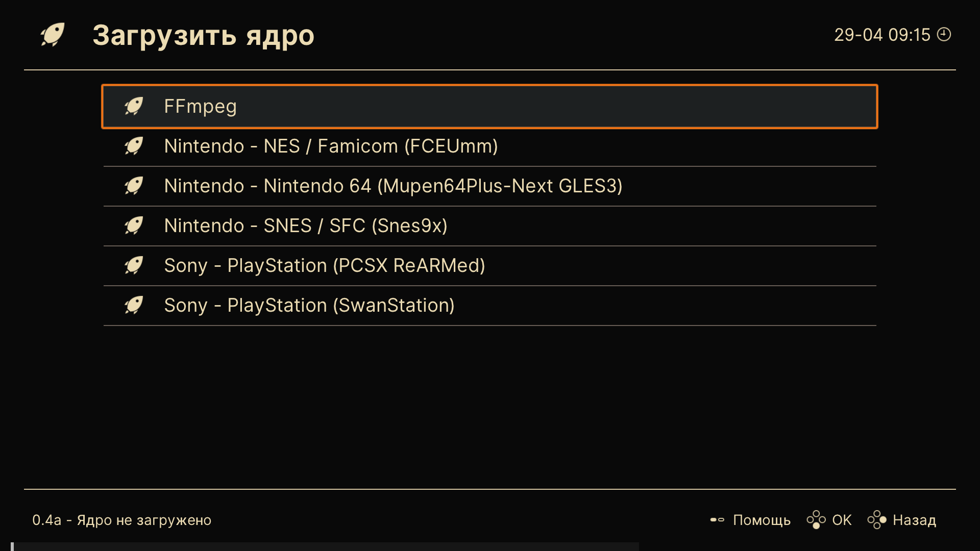Click the rocket icon next to FCEUmm core

pos(134,146)
